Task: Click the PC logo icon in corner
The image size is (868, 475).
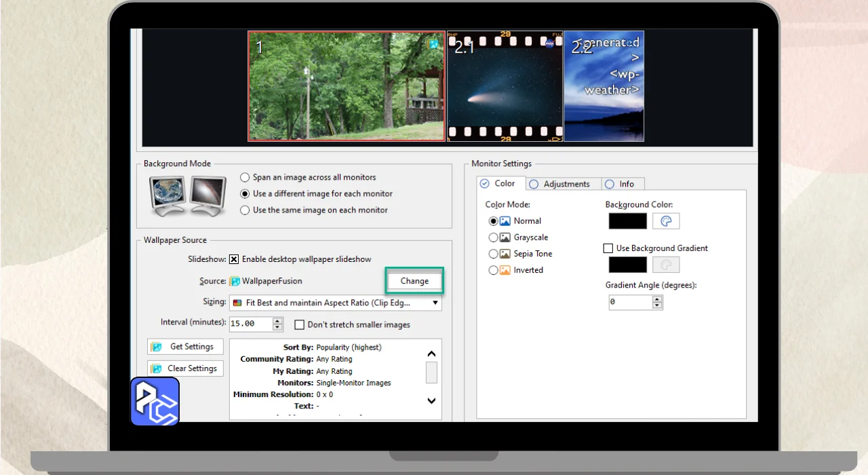Action: [155, 402]
